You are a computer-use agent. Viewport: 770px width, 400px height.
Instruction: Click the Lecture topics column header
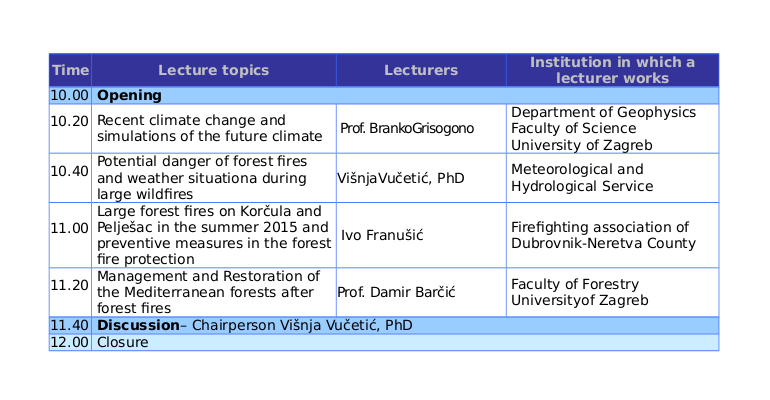click(213, 70)
